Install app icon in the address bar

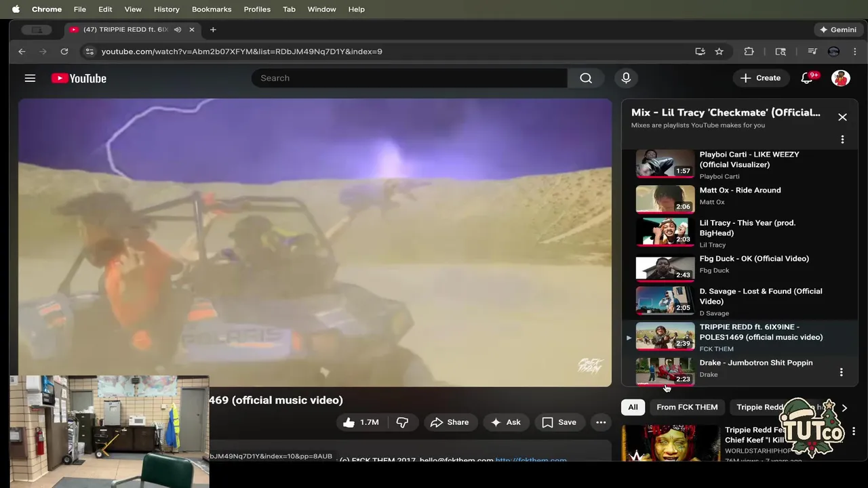click(x=700, y=52)
